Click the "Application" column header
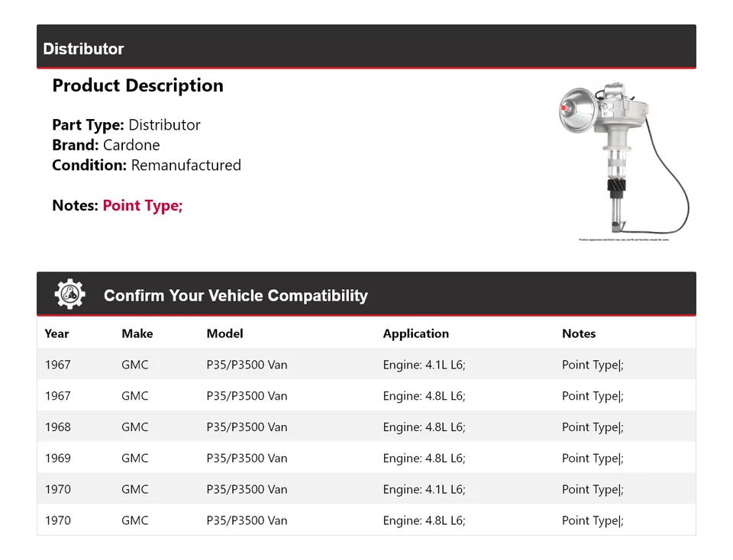The width and height of the screenshot is (733, 560). [x=415, y=333]
